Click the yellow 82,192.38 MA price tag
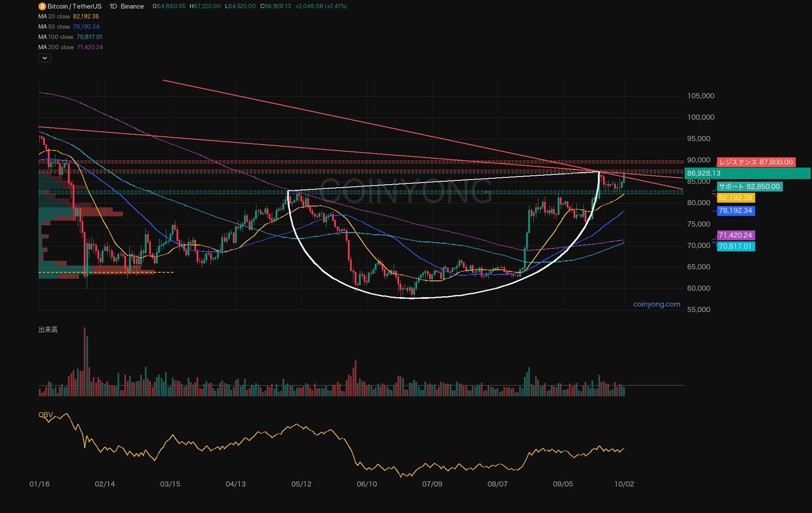The width and height of the screenshot is (812, 513). click(736, 198)
